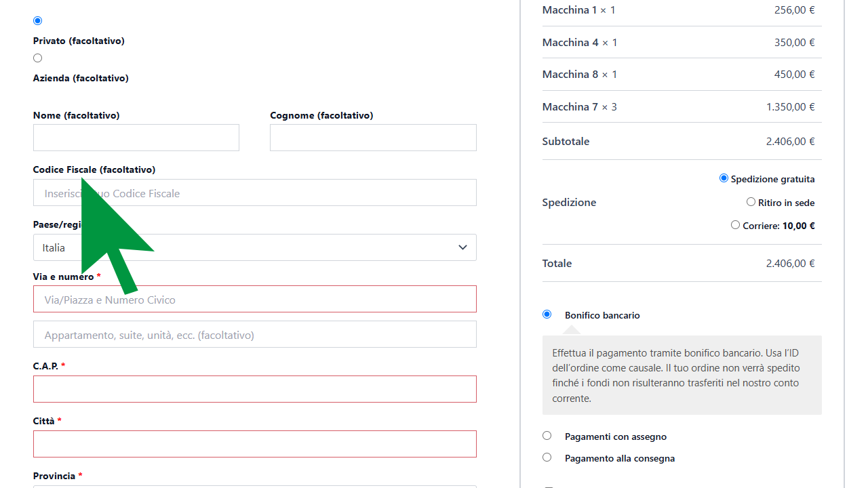The width and height of the screenshot is (868, 488).
Task: Click the dropdown arrow beside Italia
Action: [462, 247]
